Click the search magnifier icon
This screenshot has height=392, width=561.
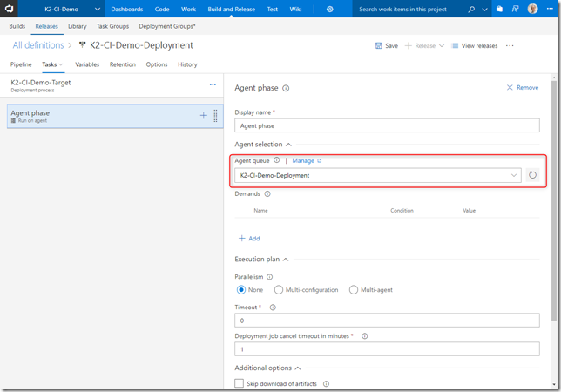pos(471,9)
